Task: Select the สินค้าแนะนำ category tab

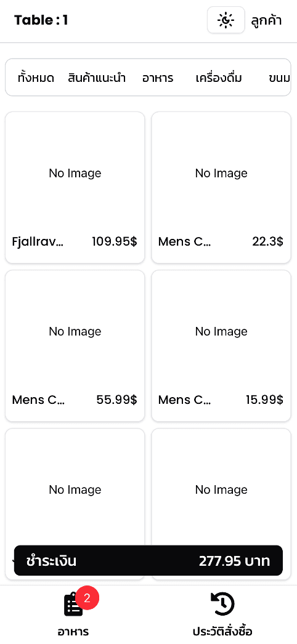Action: 97,78
